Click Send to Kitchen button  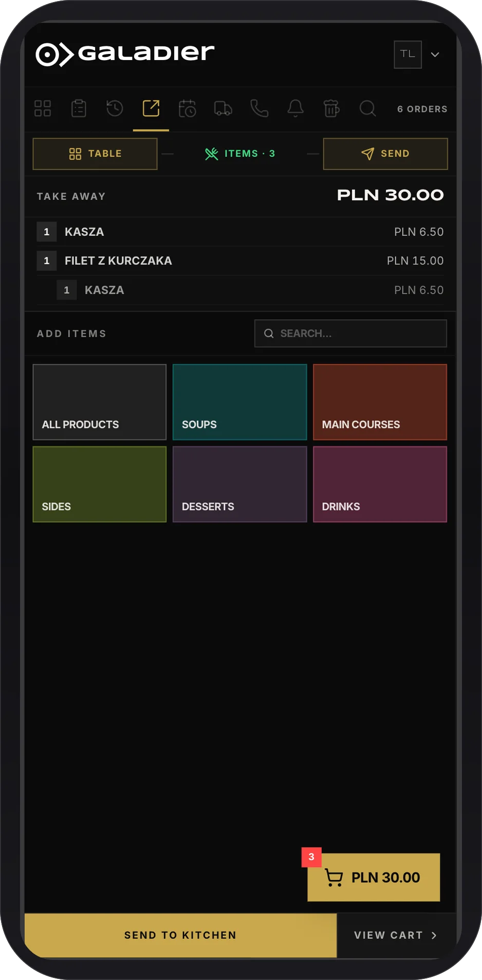(181, 935)
